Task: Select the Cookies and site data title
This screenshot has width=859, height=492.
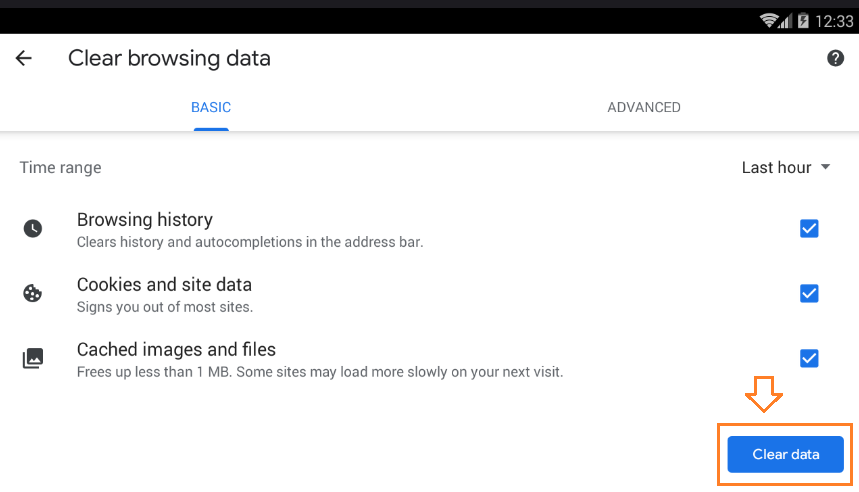Action: click(x=164, y=284)
